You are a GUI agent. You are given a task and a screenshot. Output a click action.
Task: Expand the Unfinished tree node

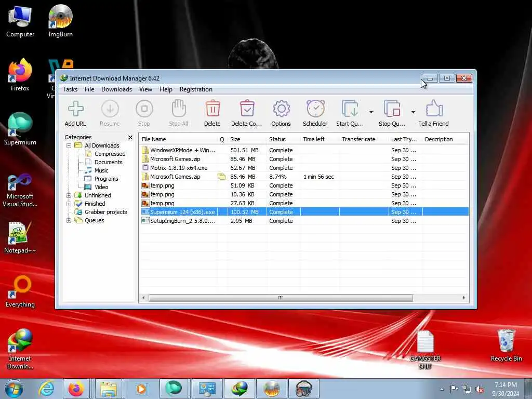69,195
